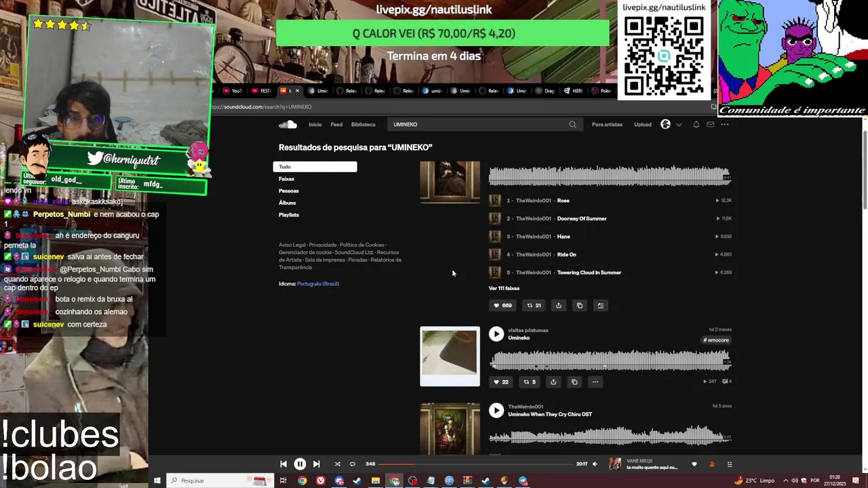868x488 pixels.
Task: Repost the playlist with 21 reposts
Action: coord(534,306)
